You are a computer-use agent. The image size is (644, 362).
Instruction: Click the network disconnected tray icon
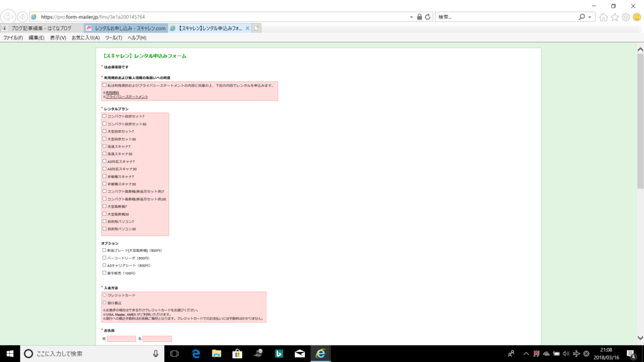536,353
